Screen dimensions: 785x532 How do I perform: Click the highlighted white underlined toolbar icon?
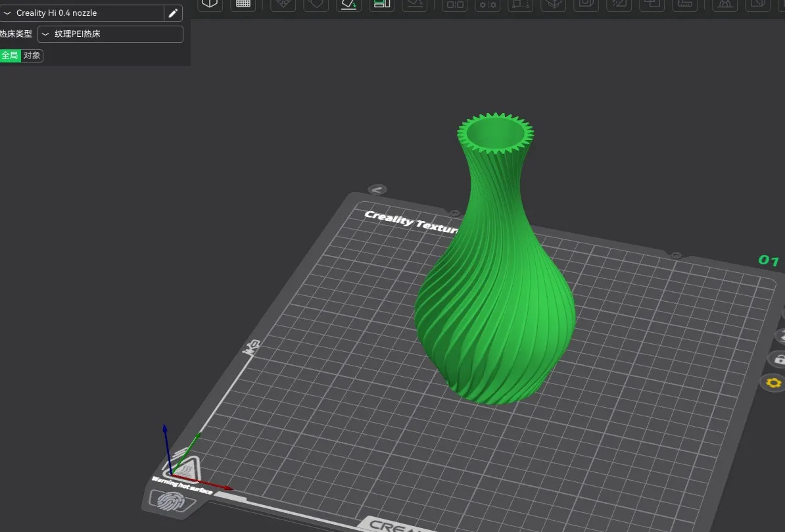click(x=349, y=5)
